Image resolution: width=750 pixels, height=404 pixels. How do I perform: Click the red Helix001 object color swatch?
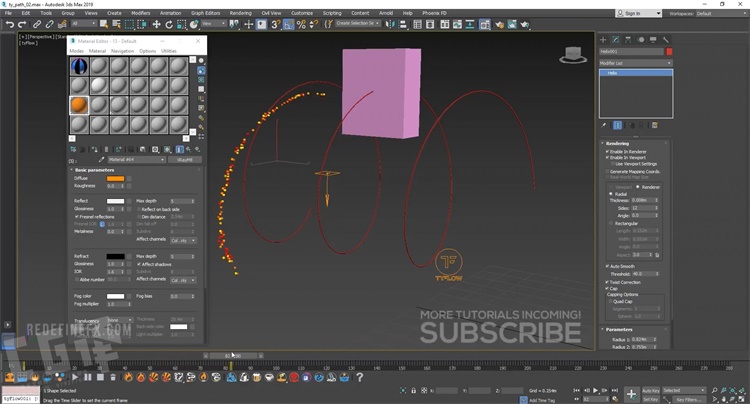(x=669, y=52)
